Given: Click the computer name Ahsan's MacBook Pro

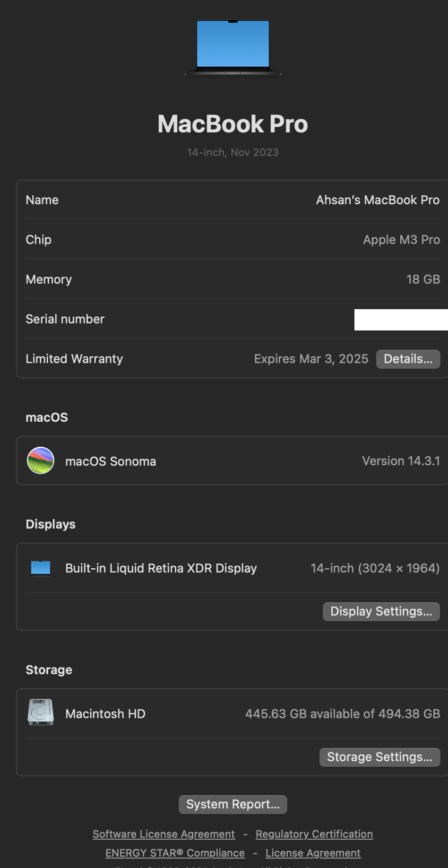Looking at the screenshot, I should (x=378, y=200).
